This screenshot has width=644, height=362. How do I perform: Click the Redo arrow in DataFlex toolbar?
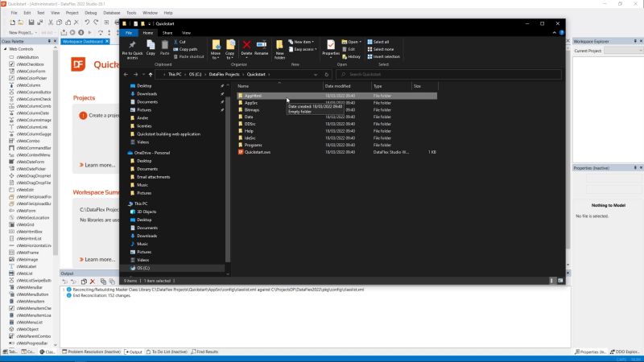[x=96, y=23]
